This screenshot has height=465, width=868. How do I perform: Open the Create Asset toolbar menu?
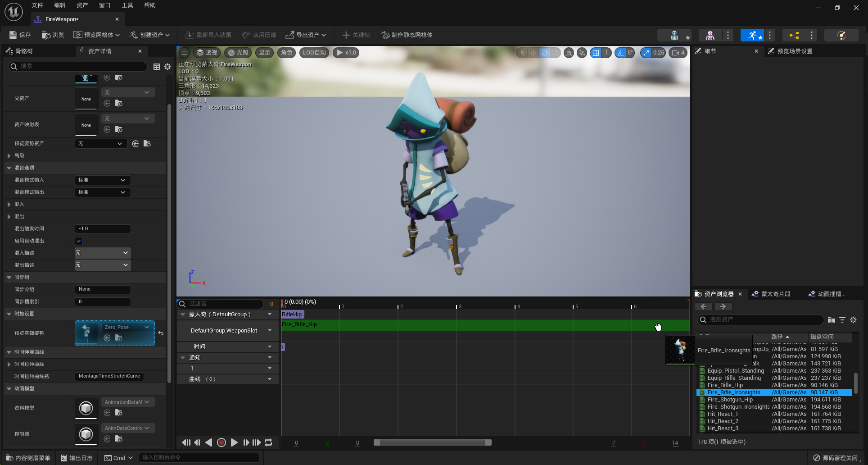[x=149, y=35]
